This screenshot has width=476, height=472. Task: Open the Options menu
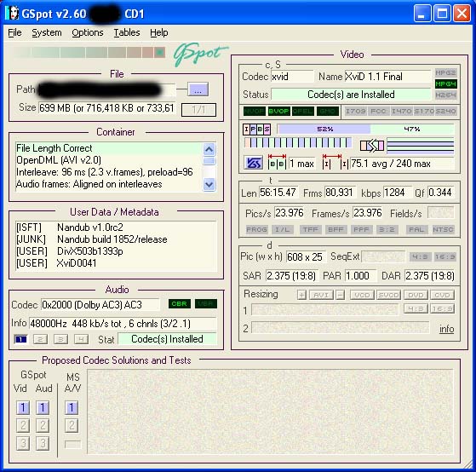coord(88,32)
